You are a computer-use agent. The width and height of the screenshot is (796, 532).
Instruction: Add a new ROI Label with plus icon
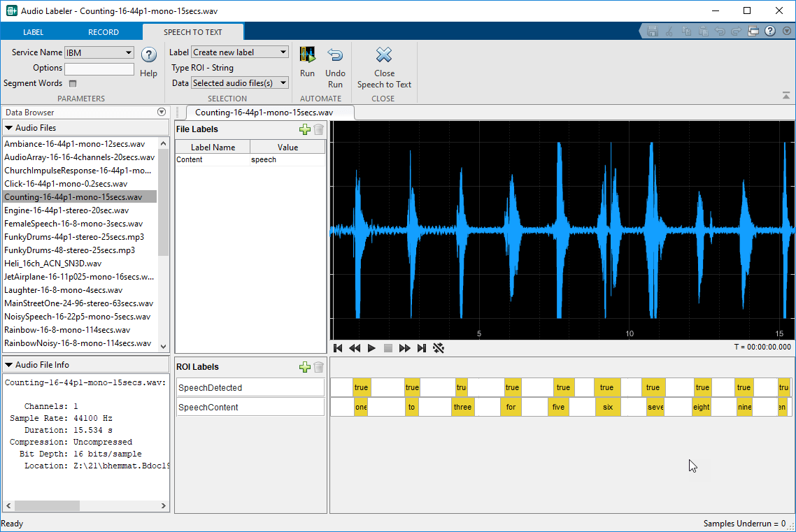tap(304, 367)
